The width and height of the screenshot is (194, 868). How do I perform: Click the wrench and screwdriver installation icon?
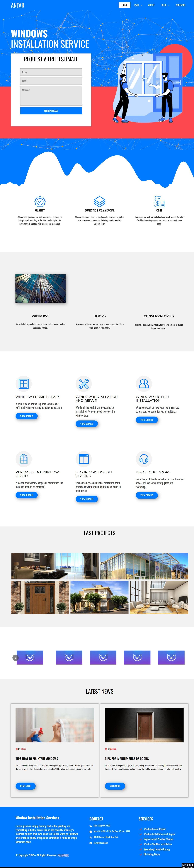coord(84,383)
